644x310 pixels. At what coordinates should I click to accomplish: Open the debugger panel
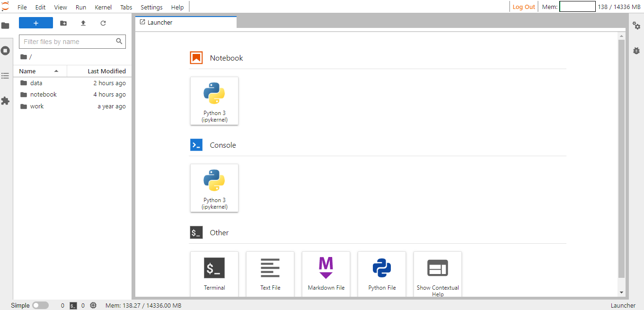636,50
